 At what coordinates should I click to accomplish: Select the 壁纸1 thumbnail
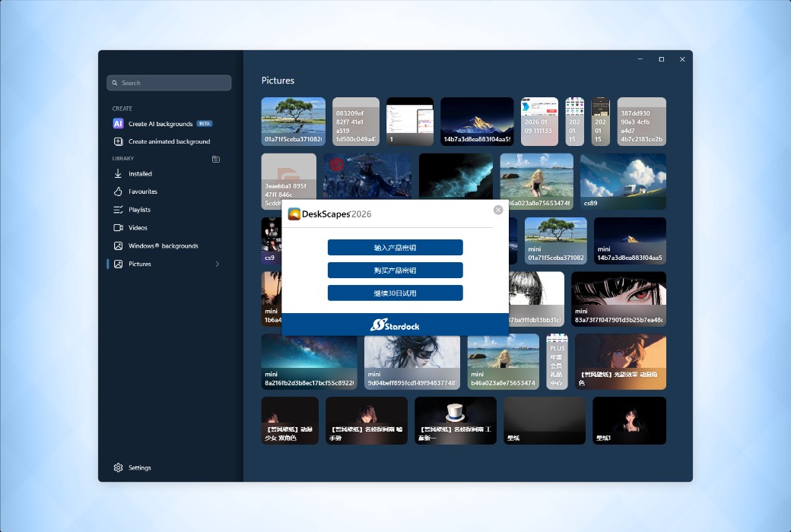(630, 420)
